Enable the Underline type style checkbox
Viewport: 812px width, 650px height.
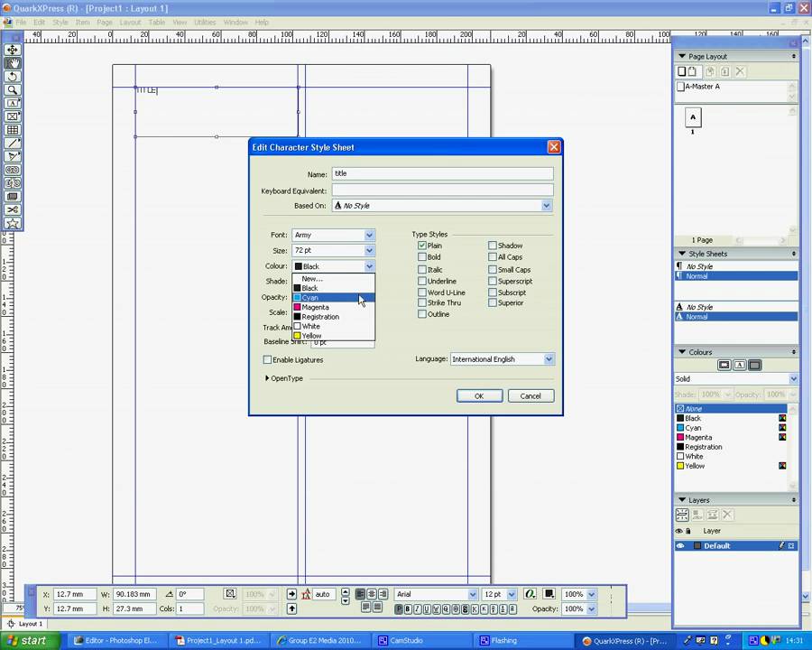(422, 281)
